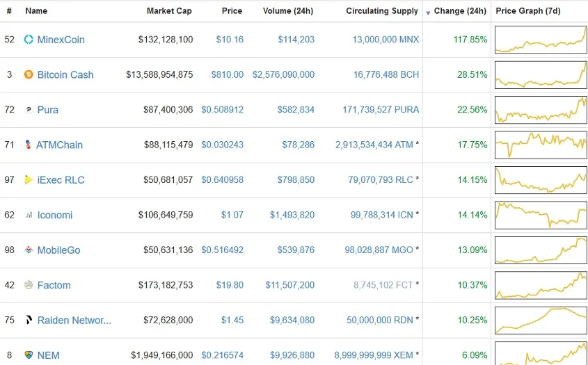588x365 pixels.
Task: Sort by Price Graph (7d) header
Action: [528, 11]
